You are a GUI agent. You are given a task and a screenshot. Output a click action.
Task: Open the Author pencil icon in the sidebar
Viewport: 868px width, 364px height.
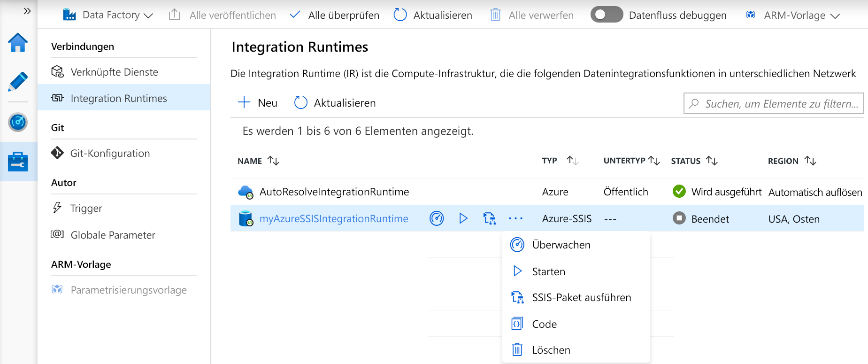tap(18, 82)
